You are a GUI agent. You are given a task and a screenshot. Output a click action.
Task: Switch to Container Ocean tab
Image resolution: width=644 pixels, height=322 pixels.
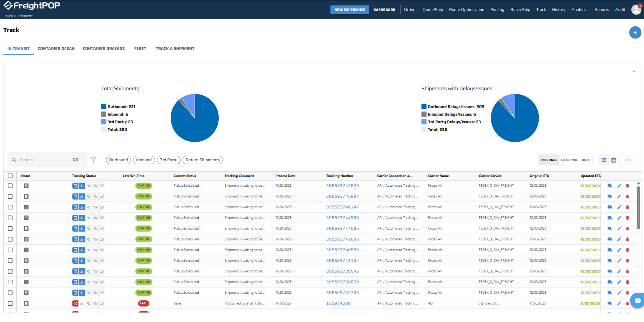56,49
